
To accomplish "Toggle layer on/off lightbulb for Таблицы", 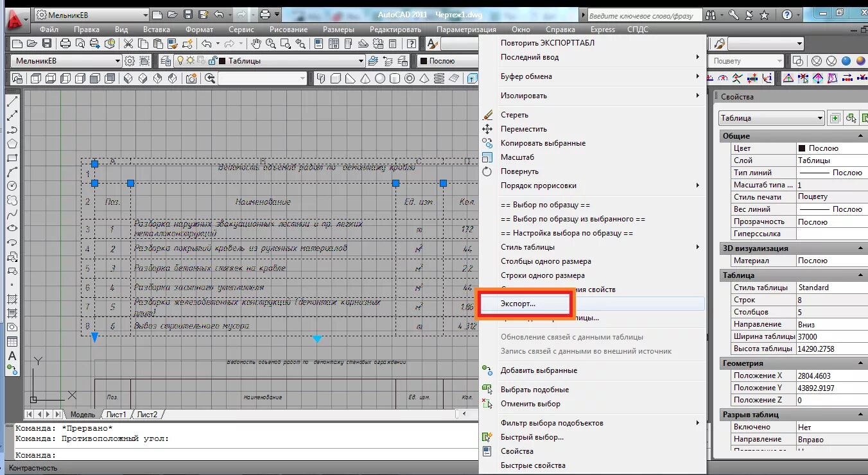I will tap(181, 61).
